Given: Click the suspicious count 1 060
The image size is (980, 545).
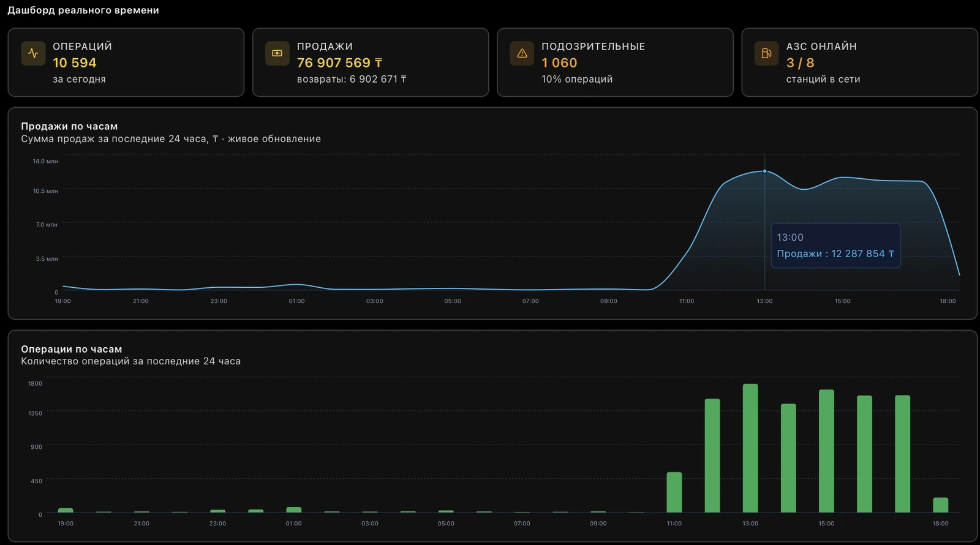Looking at the screenshot, I should pos(559,62).
